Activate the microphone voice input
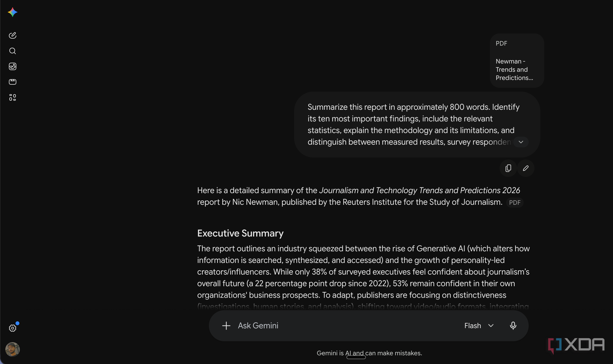This screenshot has height=364, width=613. [x=513, y=325]
